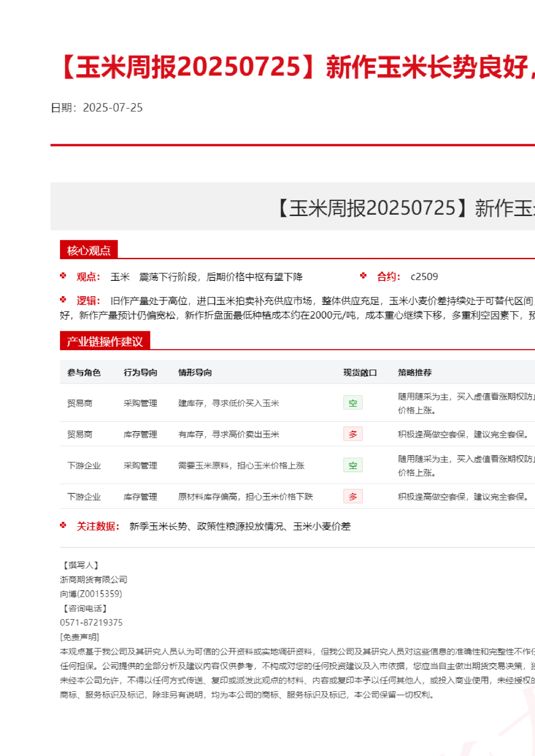Click the red bullet before 逻辑
Viewport: 535px width, 756px height.
63,300
